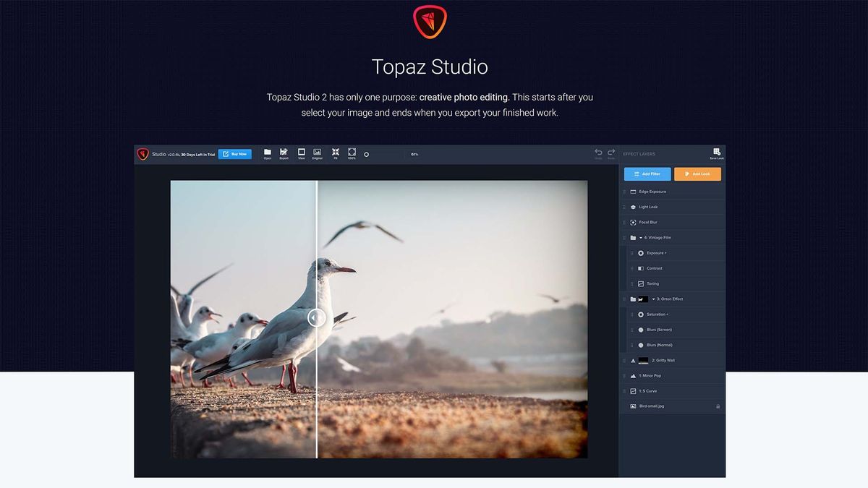Screen dimensions: 868x488
Task: Click the before/after split handle on photo
Action: (x=316, y=317)
